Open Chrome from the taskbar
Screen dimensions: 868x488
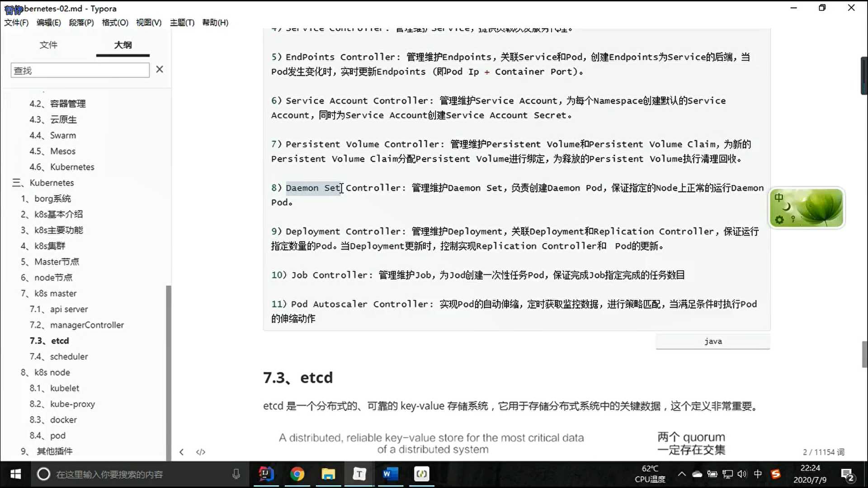coord(297,474)
